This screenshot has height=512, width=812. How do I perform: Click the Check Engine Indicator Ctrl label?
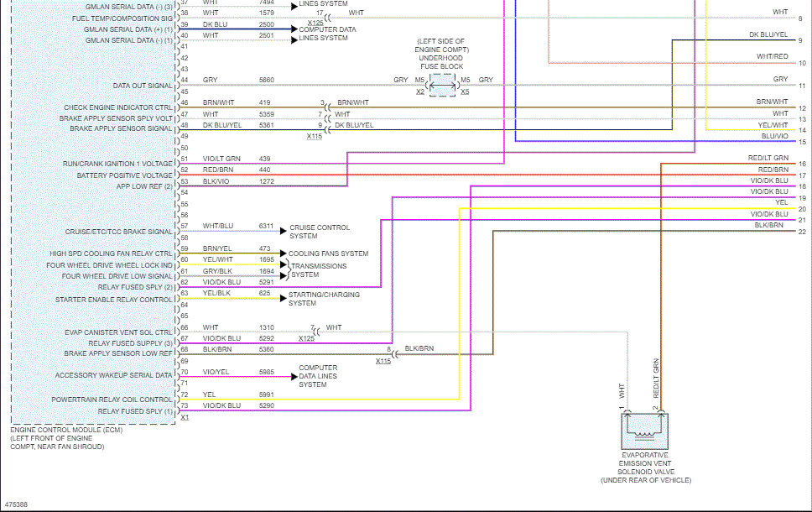[x=117, y=107]
